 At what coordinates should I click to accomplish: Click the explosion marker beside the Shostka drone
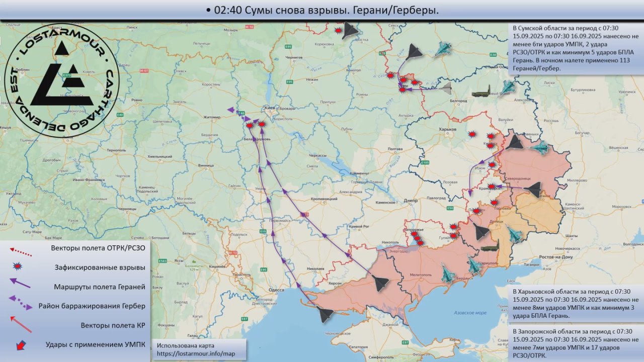point(339,31)
